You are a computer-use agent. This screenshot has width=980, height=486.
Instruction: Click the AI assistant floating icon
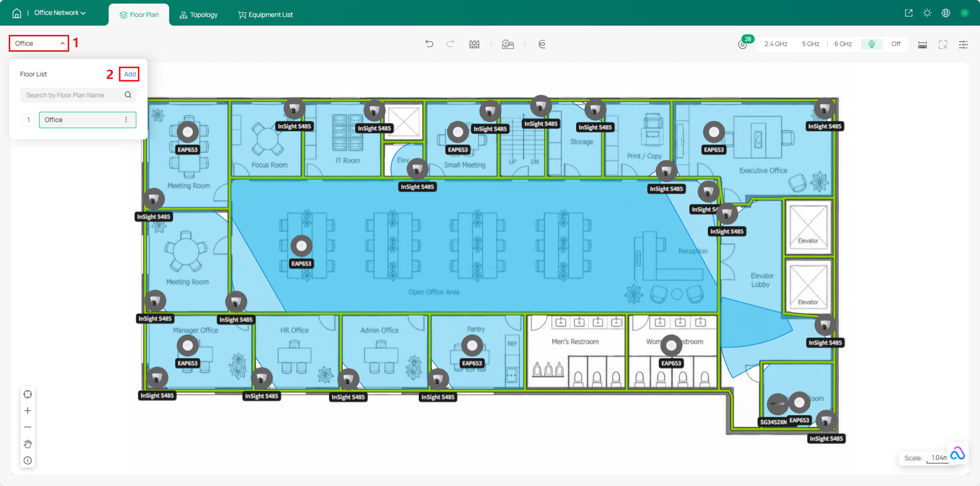pos(957,453)
